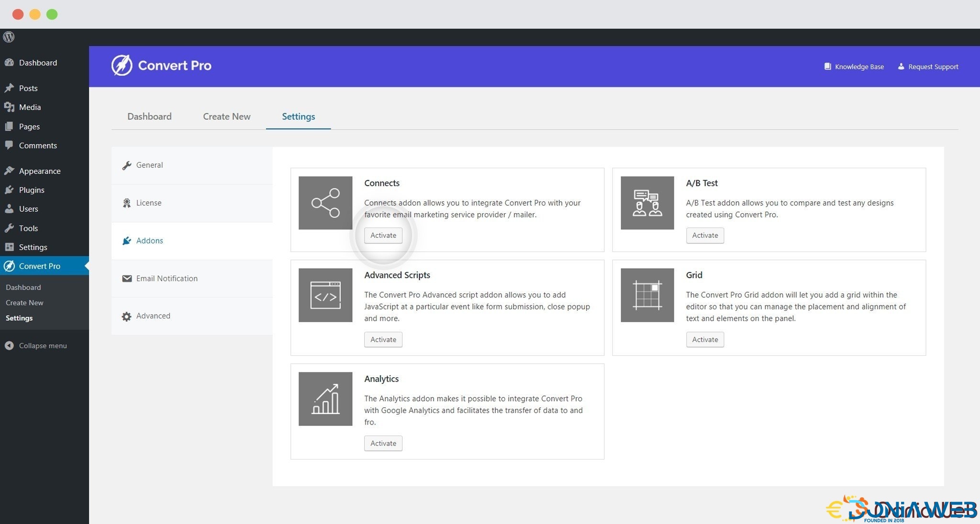The width and height of the screenshot is (980, 524).
Task: Click the General wrench icon
Action: [127, 165]
